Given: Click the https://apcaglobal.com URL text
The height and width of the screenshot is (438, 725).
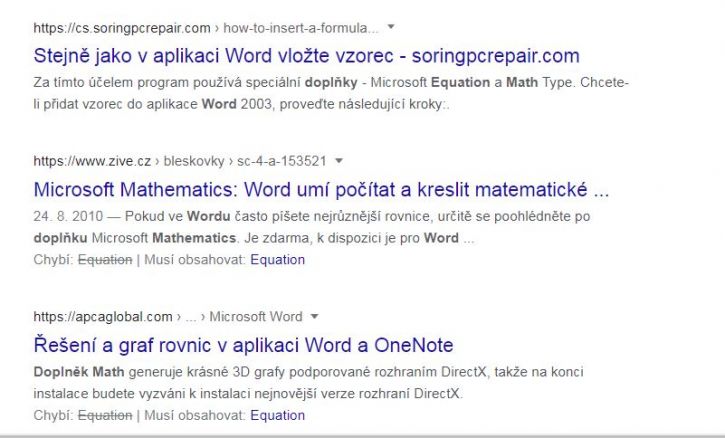Looking at the screenshot, I should [103, 317].
